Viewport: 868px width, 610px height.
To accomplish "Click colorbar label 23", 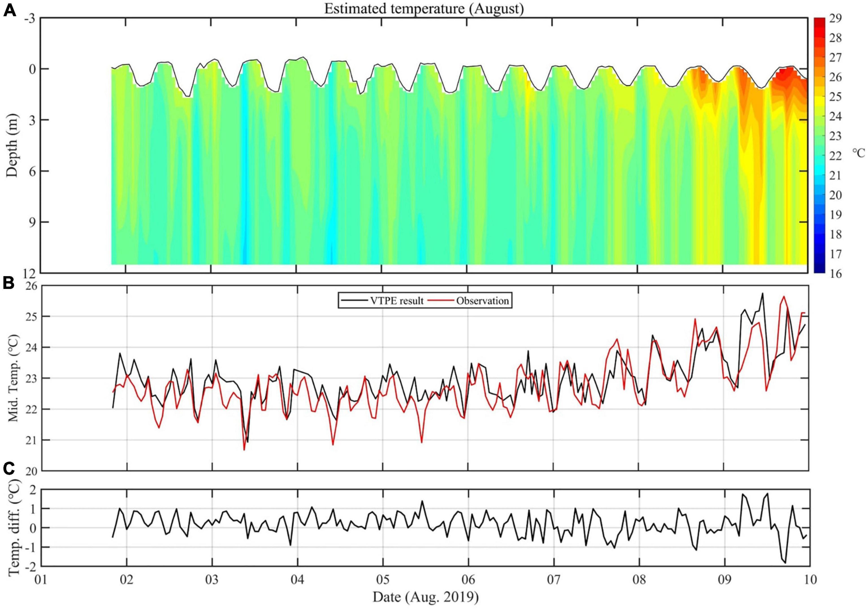I will [836, 136].
